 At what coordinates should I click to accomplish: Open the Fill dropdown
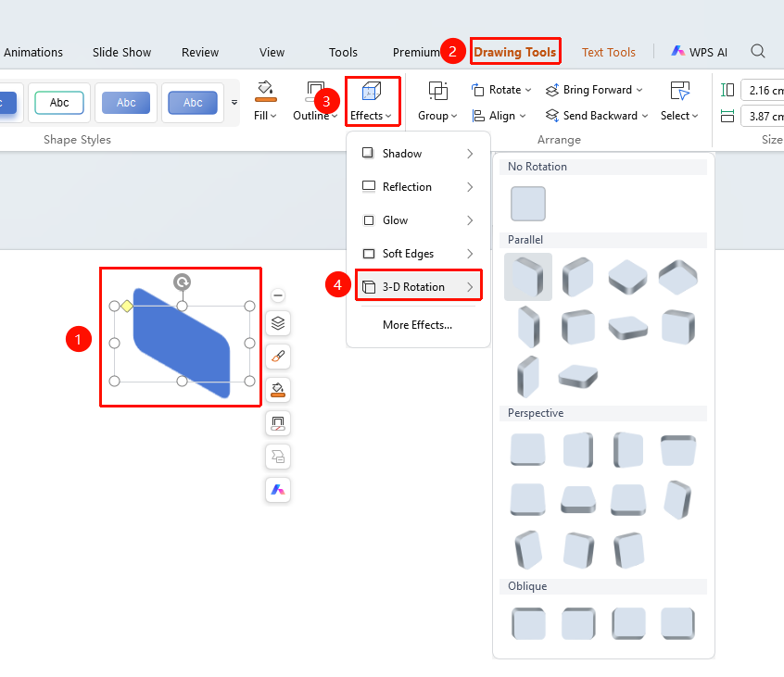click(265, 102)
